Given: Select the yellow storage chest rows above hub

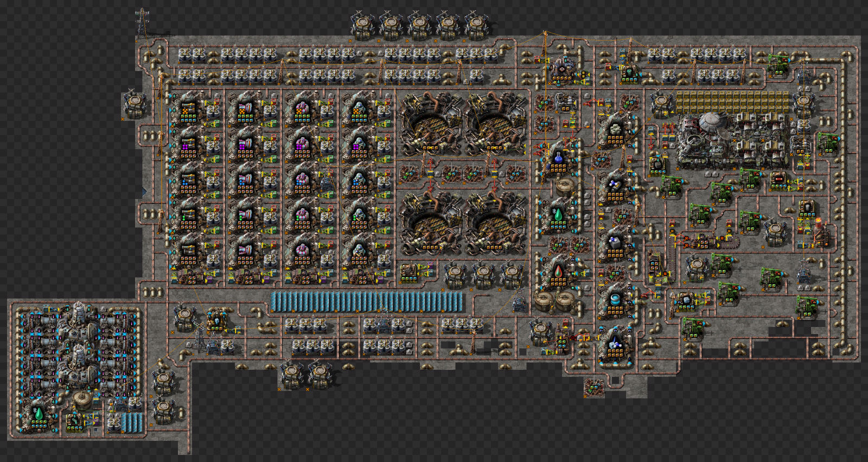Looking at the screenshot, I should click(x=732, y=101).
